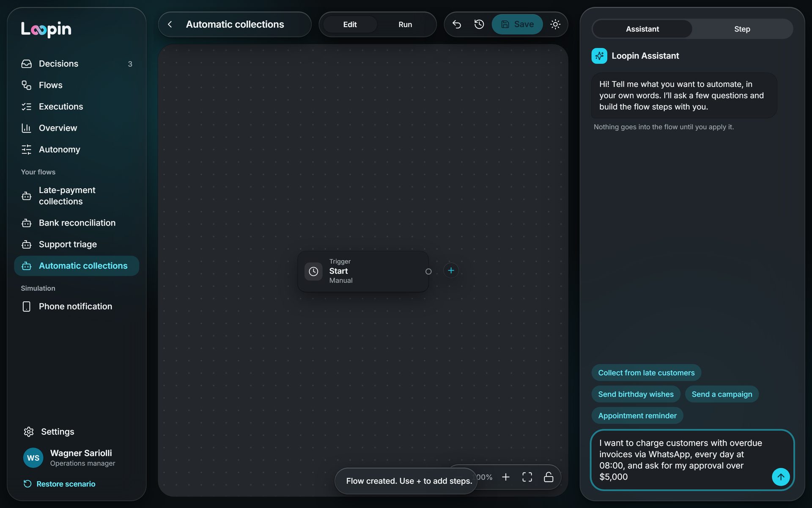Toggle light theme sun icon

[x=555, y=25]
